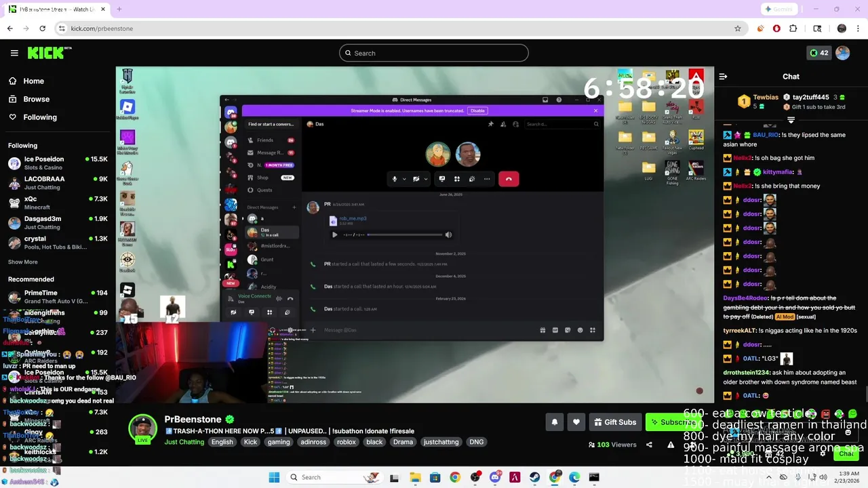Click plus to create a Discord DM
Image resolution: width=868 pixels, height=488 pixels.
[294, 207]
